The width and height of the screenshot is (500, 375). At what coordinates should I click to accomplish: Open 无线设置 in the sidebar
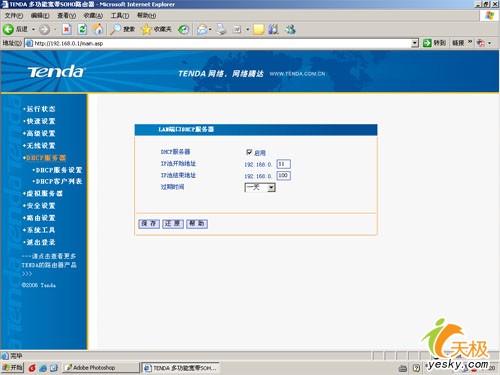coord(40,146)
